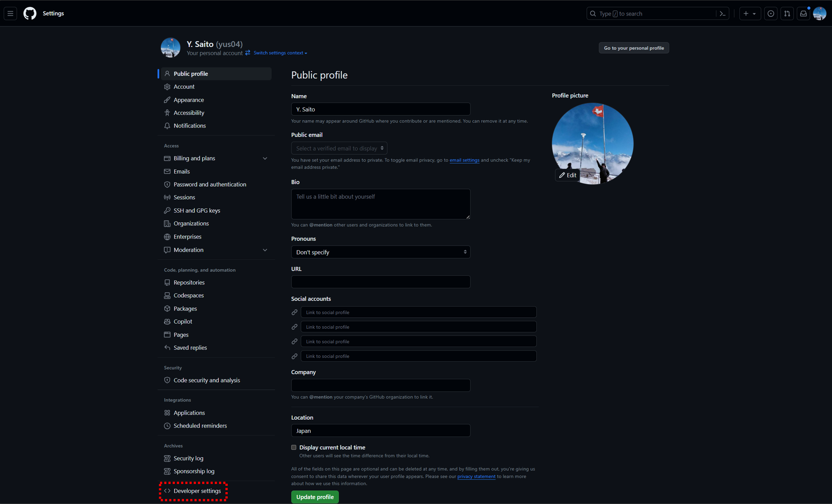Open SSH and GPG keys settings

coord(216,211)
